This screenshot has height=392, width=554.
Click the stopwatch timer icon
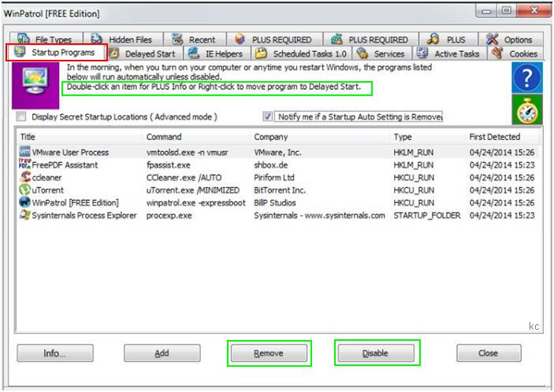[526, 109]
